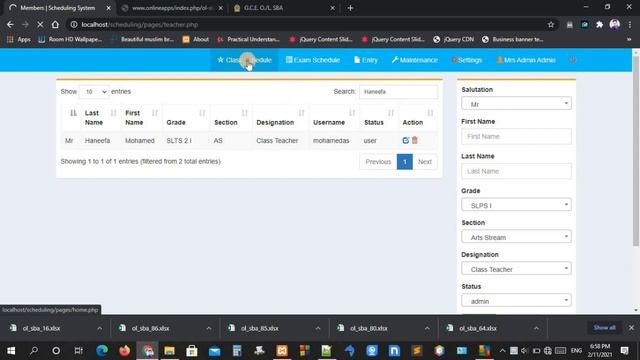The height and width of the screenshot is (360, 640).
Task: Click the Search field containing Haneefa
Action: [x=398, y=92]
